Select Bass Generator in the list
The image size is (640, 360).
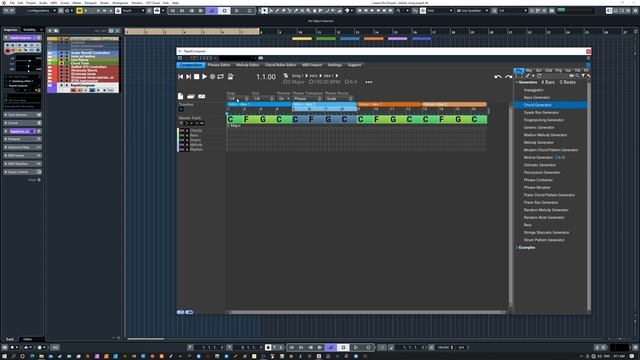click(x=536, y=98)
